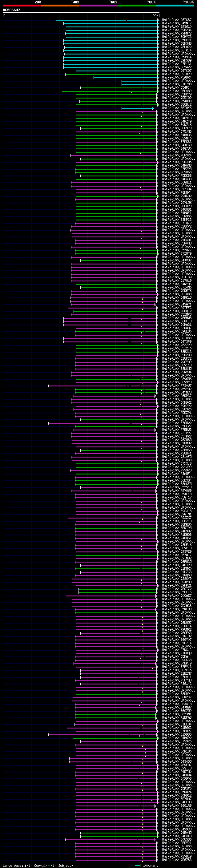The height and width of the screenshot is (868, 197).
Task: Click the magenta ~60% identity legend bar
Action: coord(99,6)
